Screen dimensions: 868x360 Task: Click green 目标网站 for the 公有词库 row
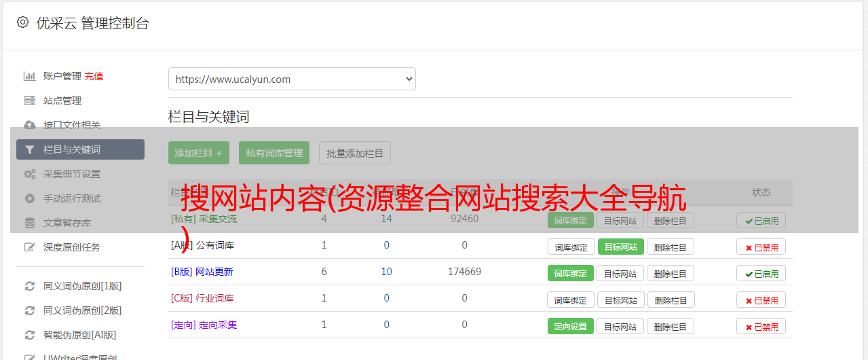tap(620, 247)
